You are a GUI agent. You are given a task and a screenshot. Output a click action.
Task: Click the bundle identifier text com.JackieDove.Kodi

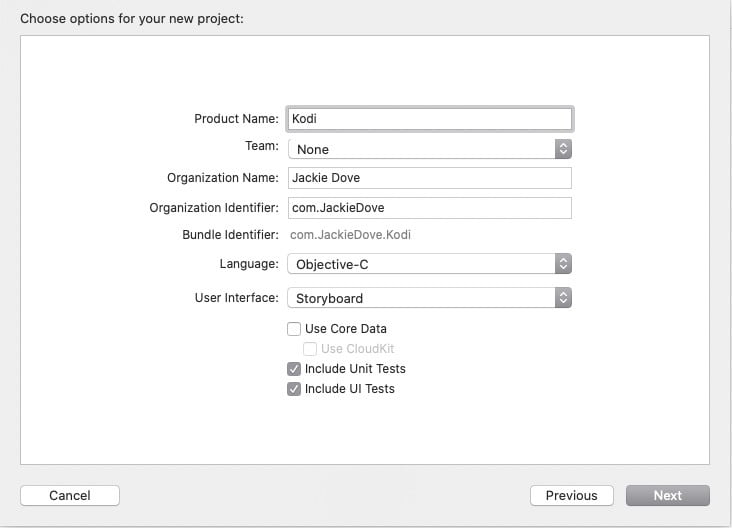[x=350, y=235]
